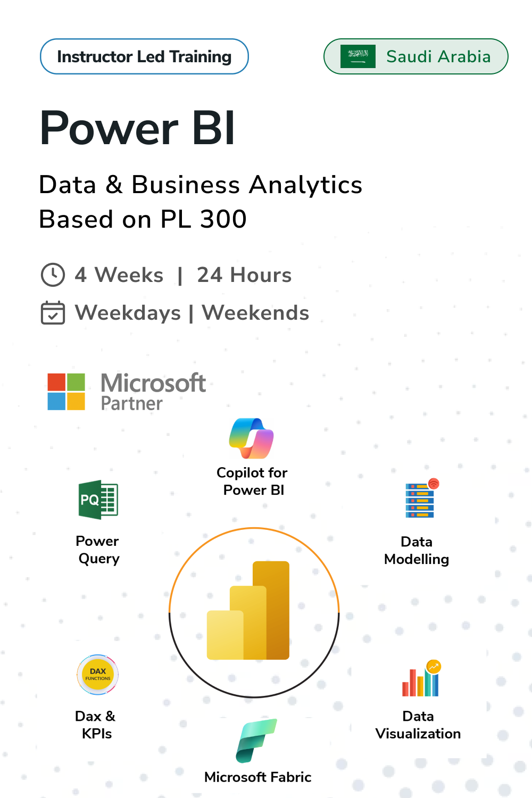
Task: Click the DAX Functions round icon
Action: point(98,675)
